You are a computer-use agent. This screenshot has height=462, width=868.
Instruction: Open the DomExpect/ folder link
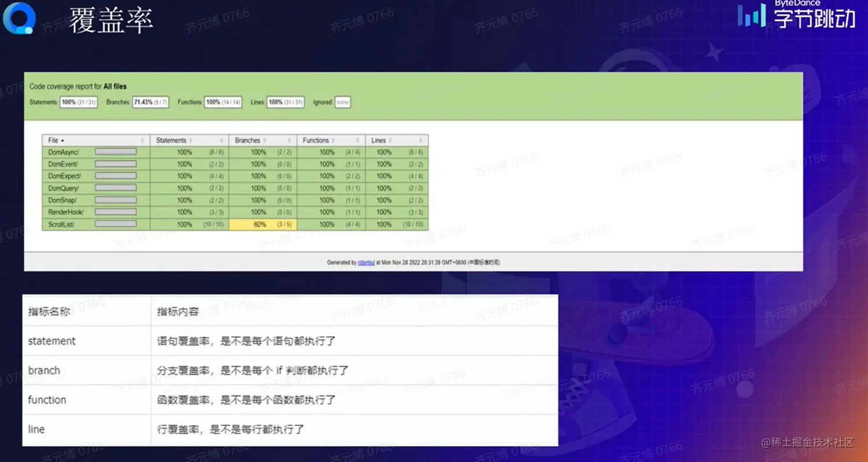[x=65, y=176]
